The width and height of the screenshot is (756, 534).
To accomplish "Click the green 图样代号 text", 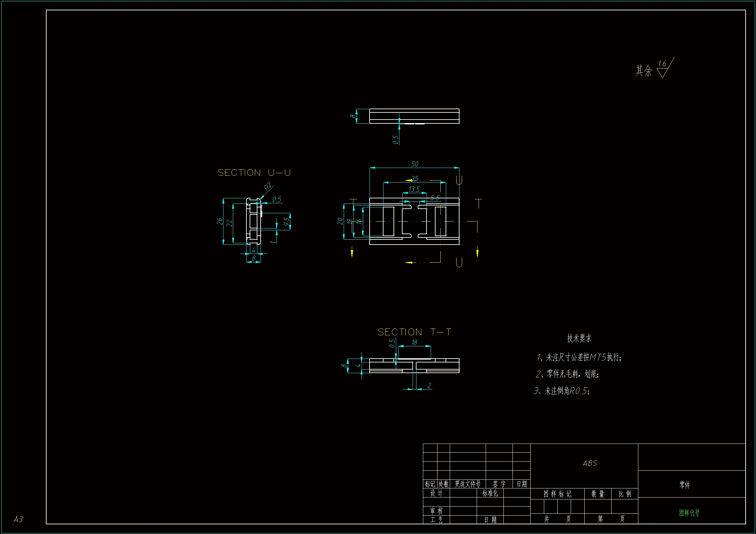I will tap(689, 513).
